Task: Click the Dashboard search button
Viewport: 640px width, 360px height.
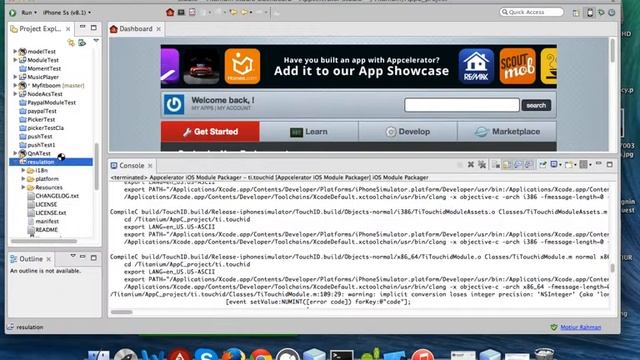Action: [536, 105]
